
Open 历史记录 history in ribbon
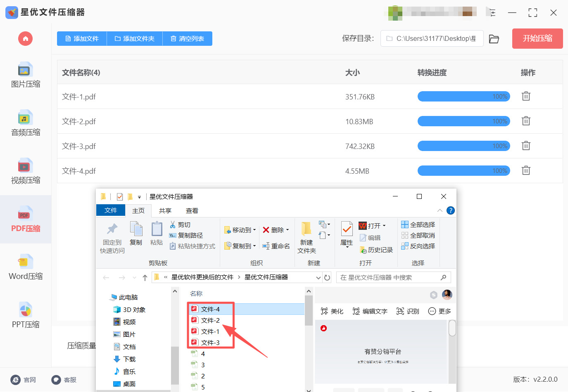pyautogui.click(x=376, y=250)
